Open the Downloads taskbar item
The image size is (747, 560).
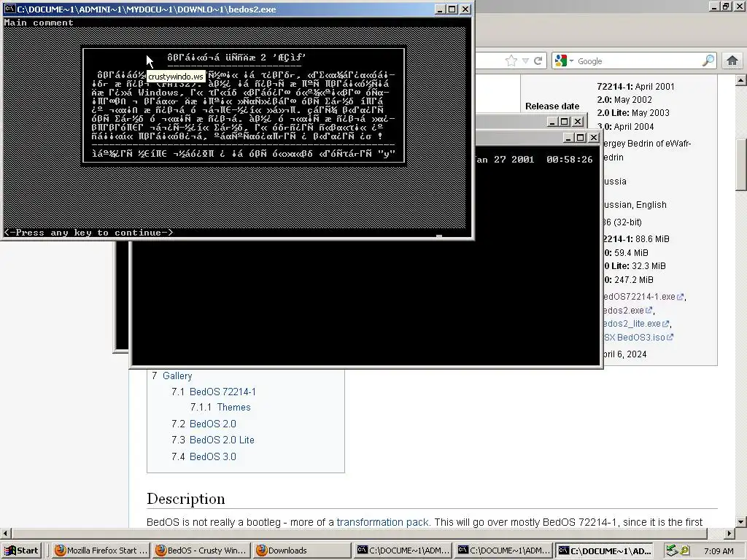(301, 551)
